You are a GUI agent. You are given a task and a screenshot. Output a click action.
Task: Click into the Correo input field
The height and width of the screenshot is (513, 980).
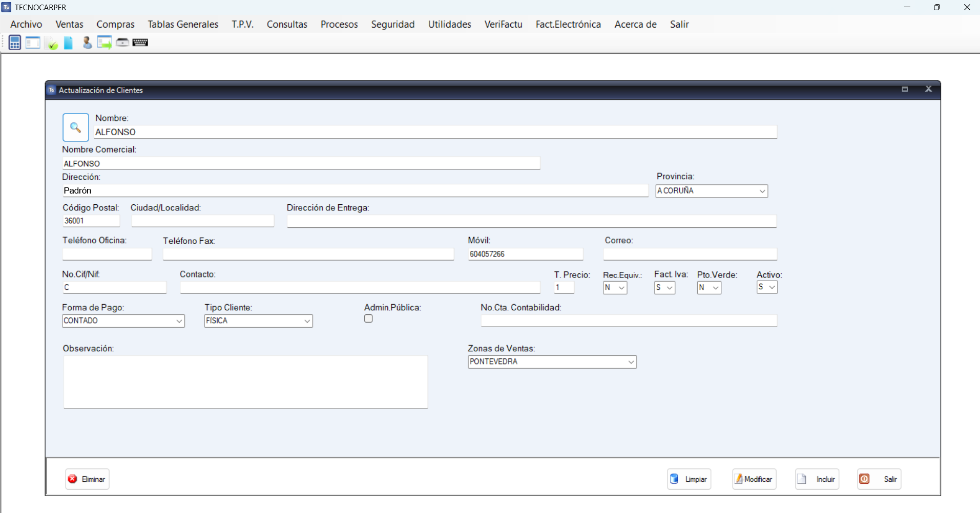coord(690,254)
